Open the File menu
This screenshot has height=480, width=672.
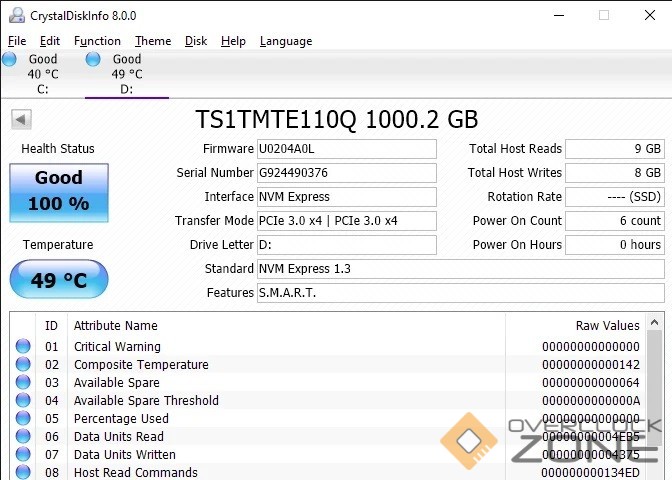[17, 41]
